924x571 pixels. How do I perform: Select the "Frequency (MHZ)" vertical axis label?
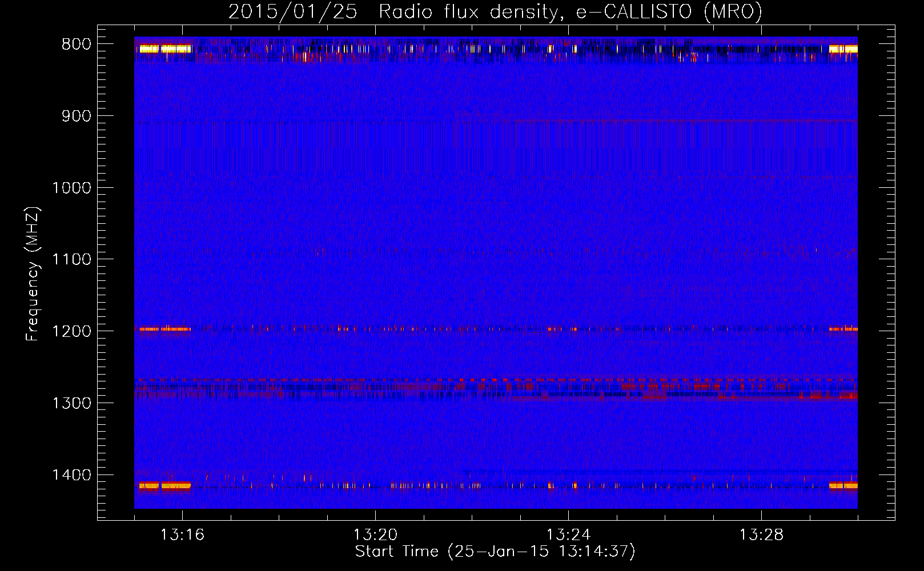coord(33,274)
